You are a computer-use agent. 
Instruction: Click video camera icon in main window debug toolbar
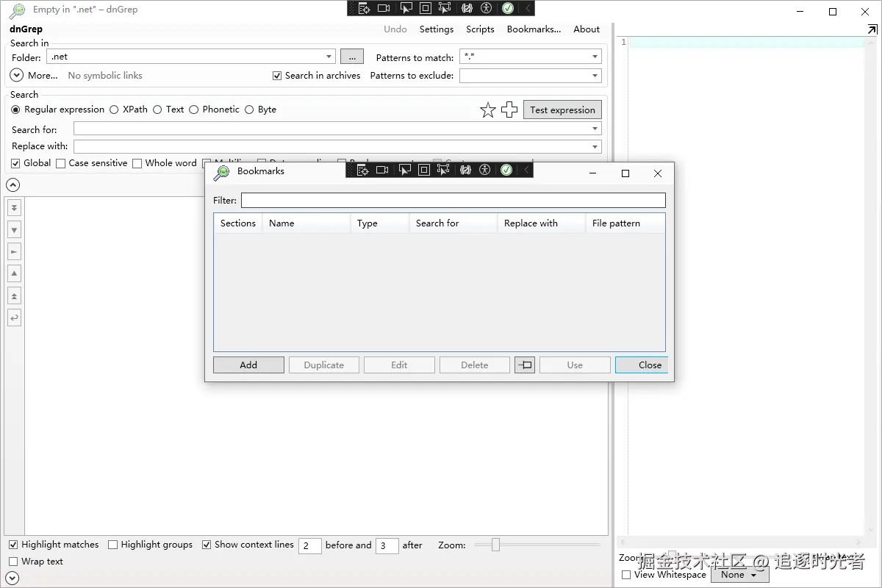[x=384, y=8]
